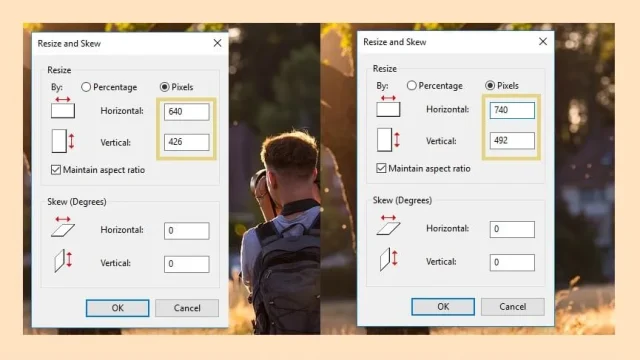Click Resize group label in right dialog
Screen dimensions: 640x360
pos(384,69)
